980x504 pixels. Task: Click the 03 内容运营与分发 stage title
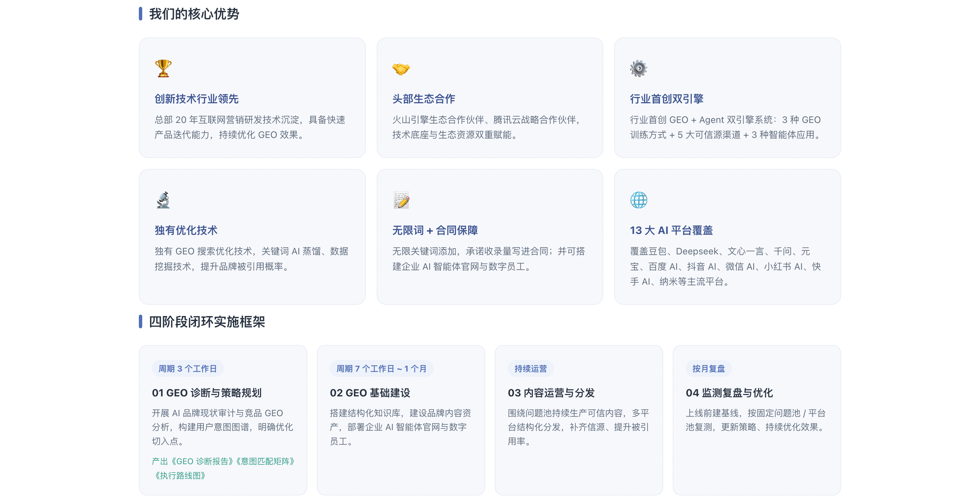pos(551,393)
